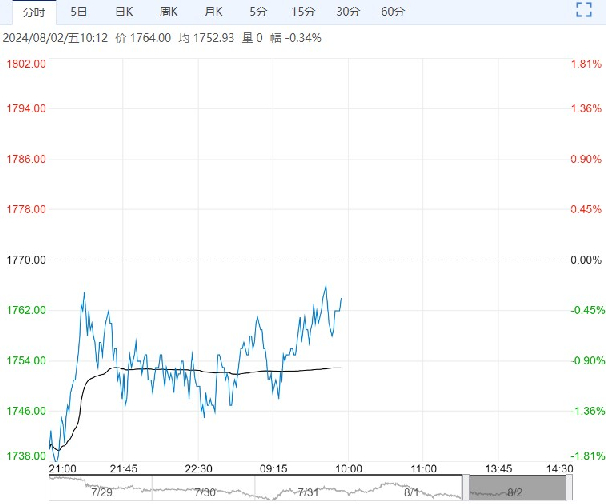Click the 0.00% baseline label on right axis
Image resolution: width=606 pixels, height=504 pixels.
tap(582, 260)
